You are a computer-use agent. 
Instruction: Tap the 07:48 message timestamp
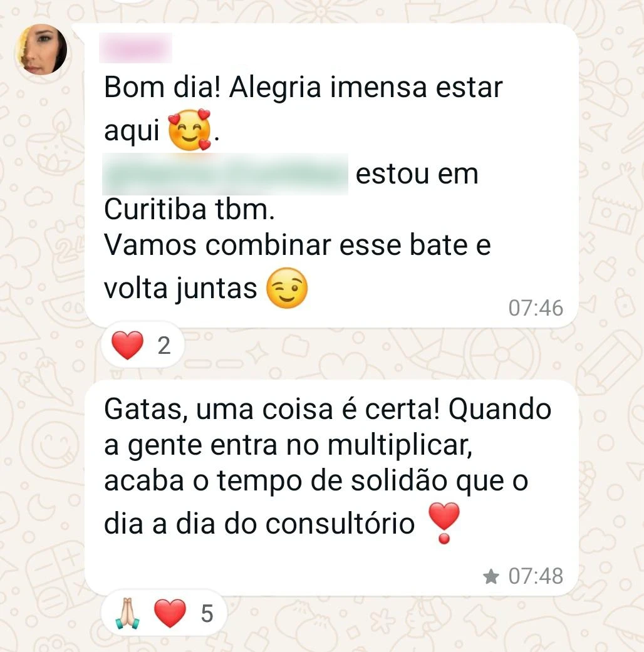536,576
